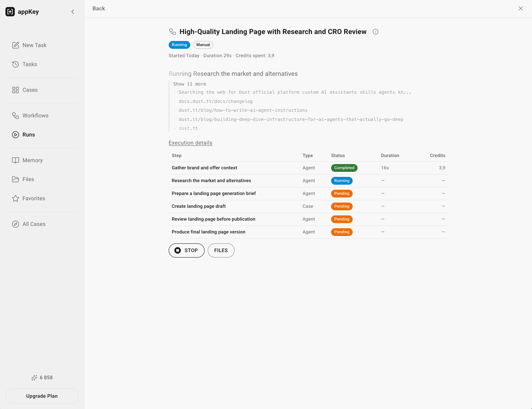Click the Memory book icon
532x409 pixels.
click(x=16, y=160)
